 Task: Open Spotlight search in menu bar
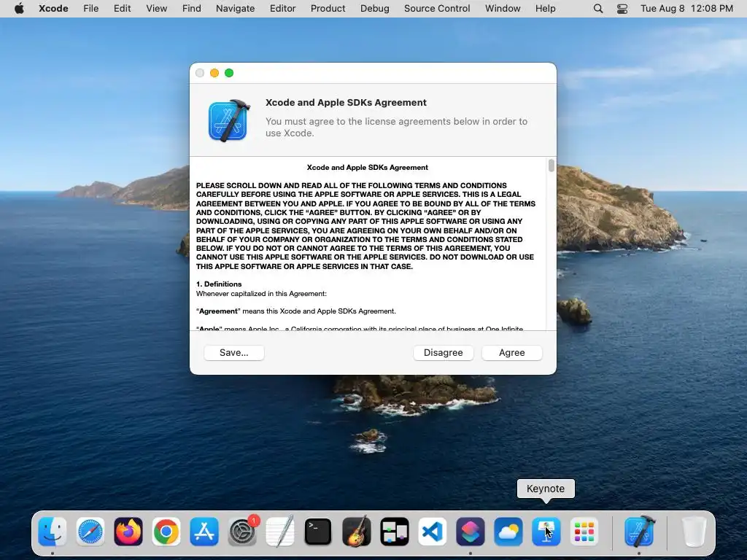click(598, 8)
